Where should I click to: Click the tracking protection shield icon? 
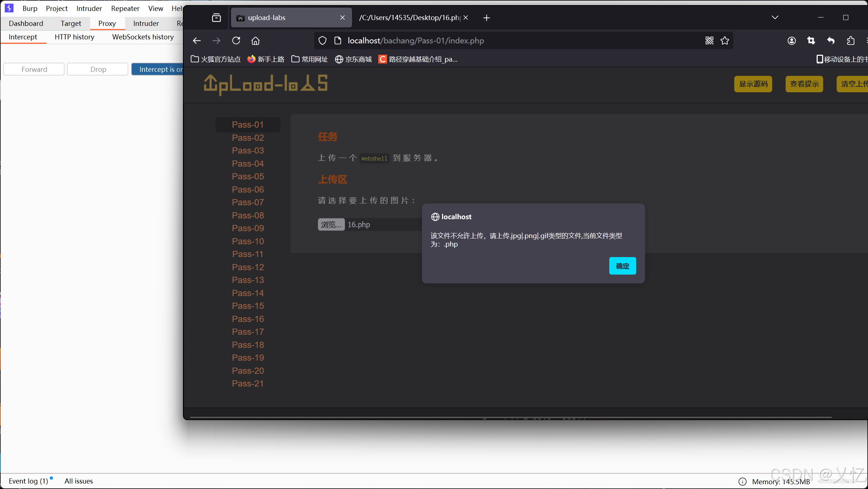322,40
